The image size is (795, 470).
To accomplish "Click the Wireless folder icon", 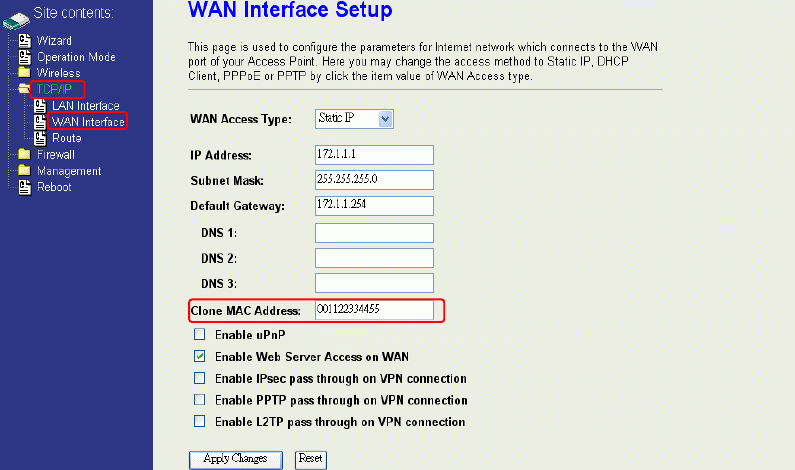I will click(24, 73).
